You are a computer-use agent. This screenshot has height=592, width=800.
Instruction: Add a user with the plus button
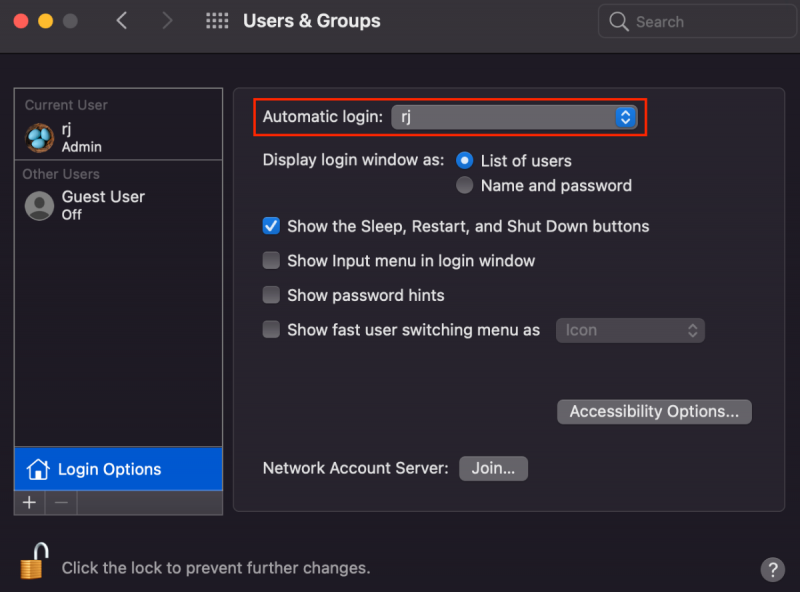(x=29, y=503)
